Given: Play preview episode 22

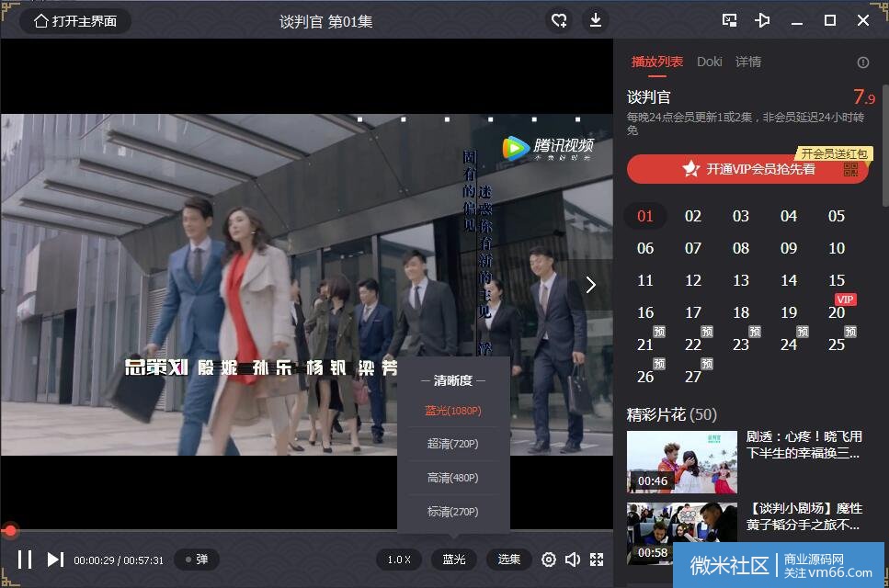Looking at the screenshot, I should point(693,345).
